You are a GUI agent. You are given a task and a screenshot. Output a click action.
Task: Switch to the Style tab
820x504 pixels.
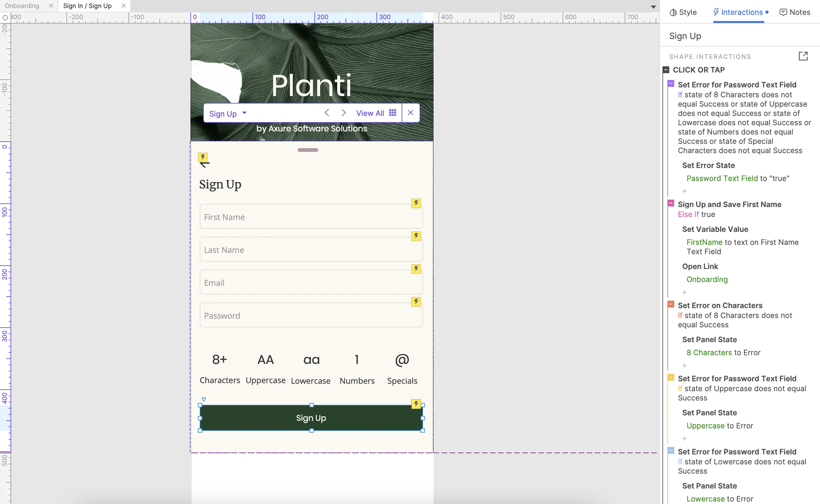point(683,12)
